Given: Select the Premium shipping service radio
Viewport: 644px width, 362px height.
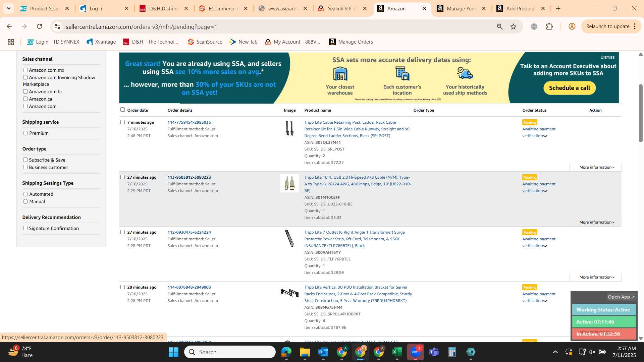Looking at the screenshot, I should click(25, 133).
